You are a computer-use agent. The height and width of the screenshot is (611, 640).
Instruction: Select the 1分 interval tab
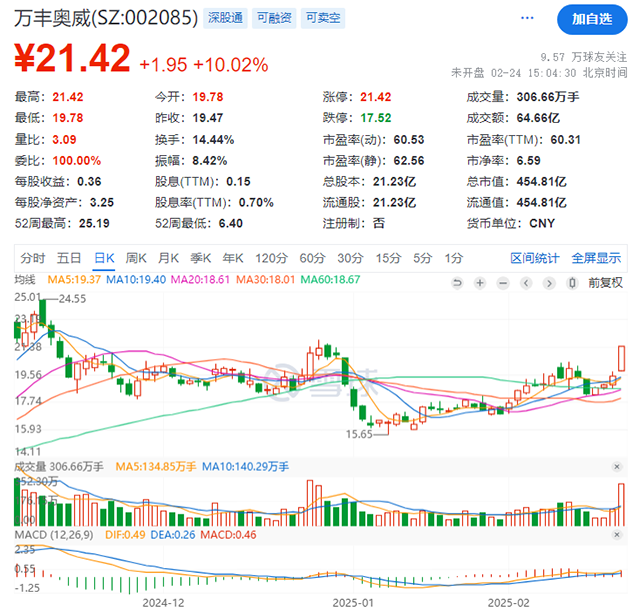coord(453,258)
